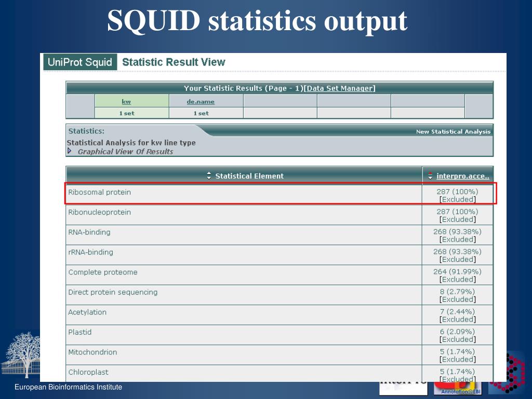Viewport: 532px width, 399px height.
Task: Toggle Excluded for Complete proteome
Action: point(458,280)
